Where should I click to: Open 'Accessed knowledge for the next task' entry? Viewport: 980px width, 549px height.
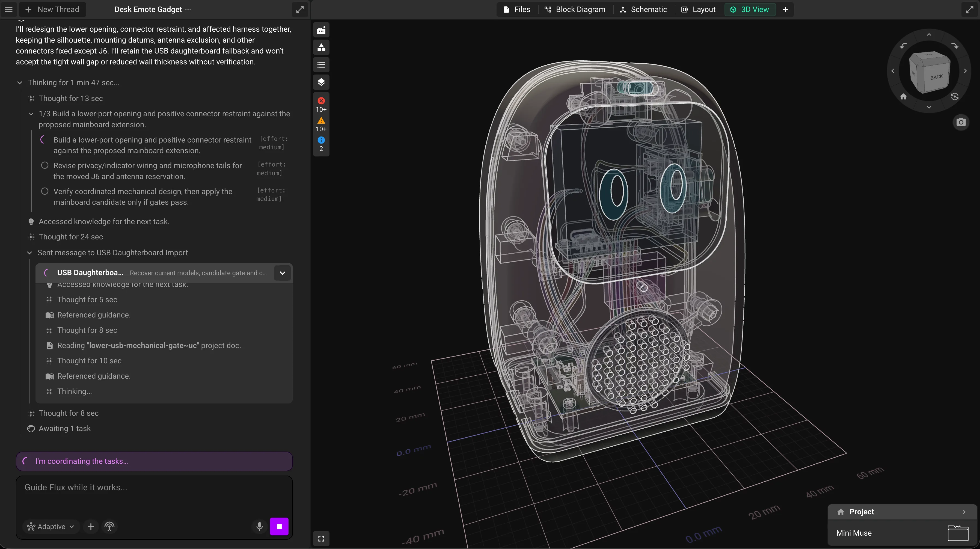(104, 221)
